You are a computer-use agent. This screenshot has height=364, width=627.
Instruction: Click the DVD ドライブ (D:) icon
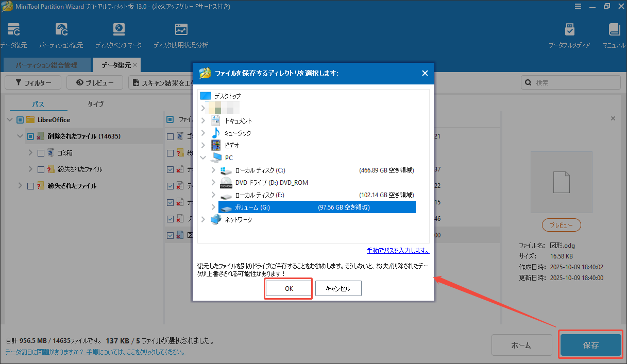coord(226,182)
